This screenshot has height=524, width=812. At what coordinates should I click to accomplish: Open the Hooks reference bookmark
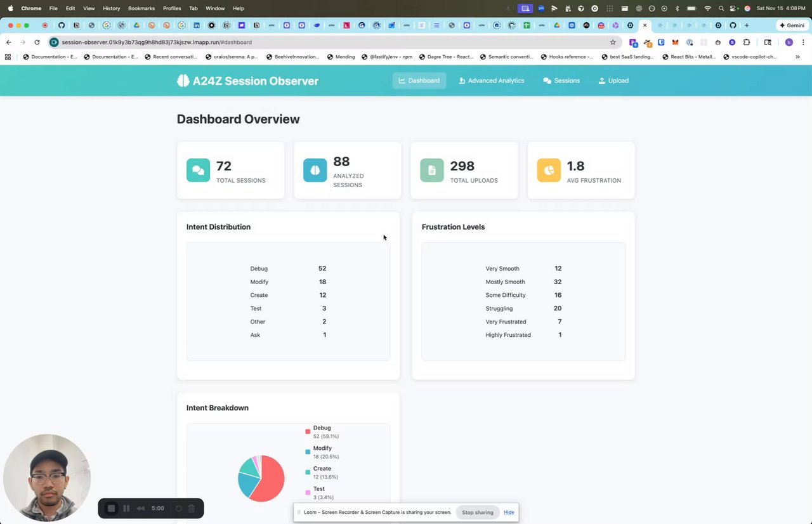click(x=566, y=56)
